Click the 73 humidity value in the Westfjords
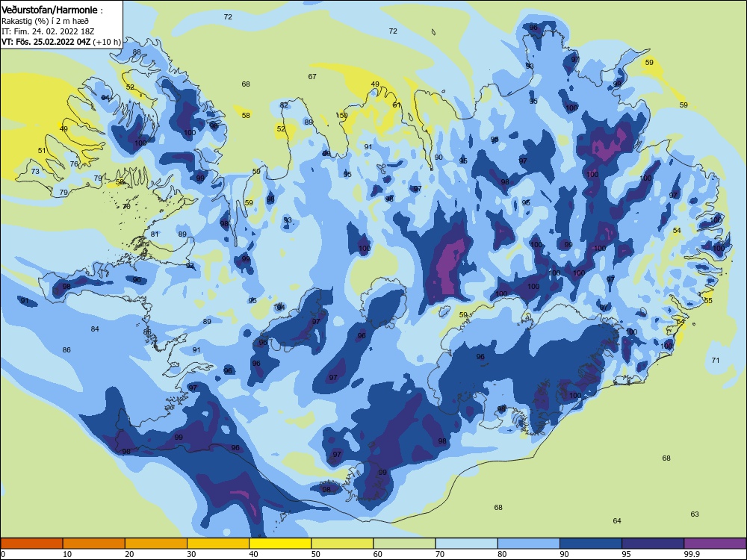The image size is (747, 560). (35, 172)
